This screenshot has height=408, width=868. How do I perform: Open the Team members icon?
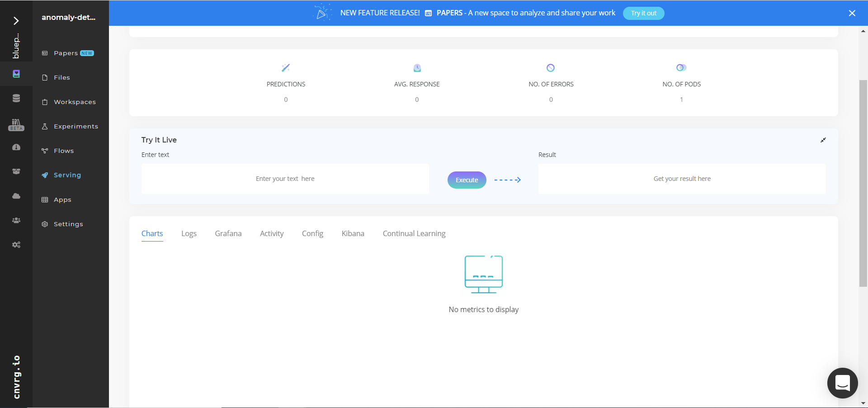[x=16, y=220]
